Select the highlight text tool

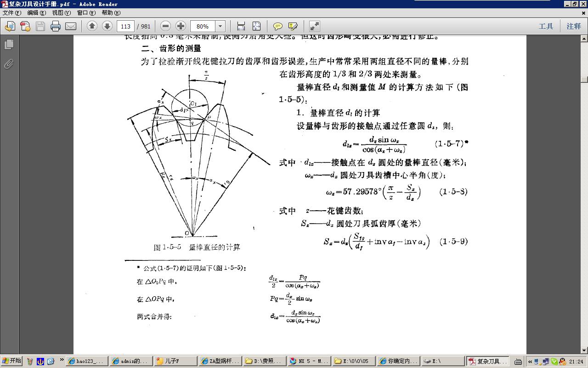point(293,26)
